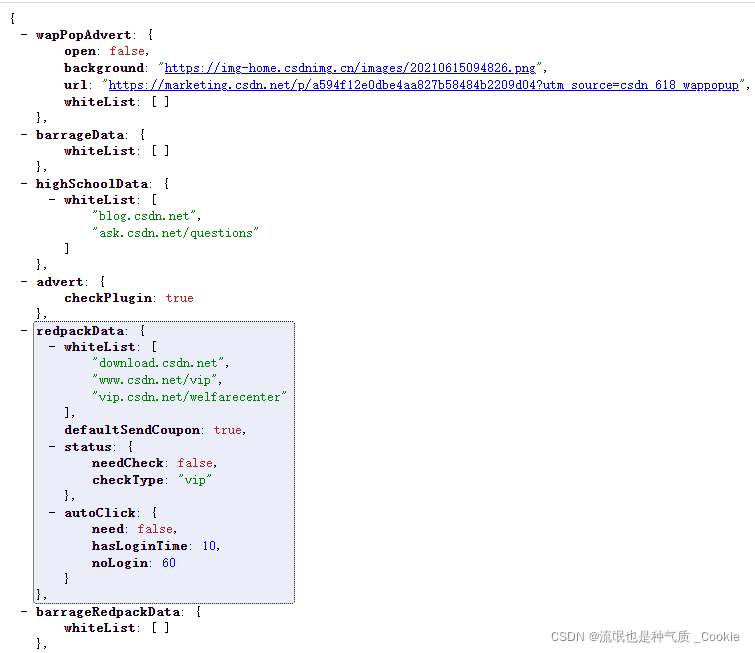Collapse the barrageRedpackData object
The width and height of the screenshot is (755, 653).
(x=24, y=612)
